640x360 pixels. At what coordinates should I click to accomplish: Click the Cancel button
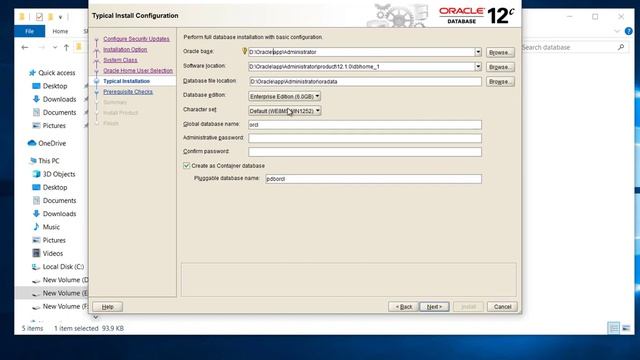click(502, 307)
